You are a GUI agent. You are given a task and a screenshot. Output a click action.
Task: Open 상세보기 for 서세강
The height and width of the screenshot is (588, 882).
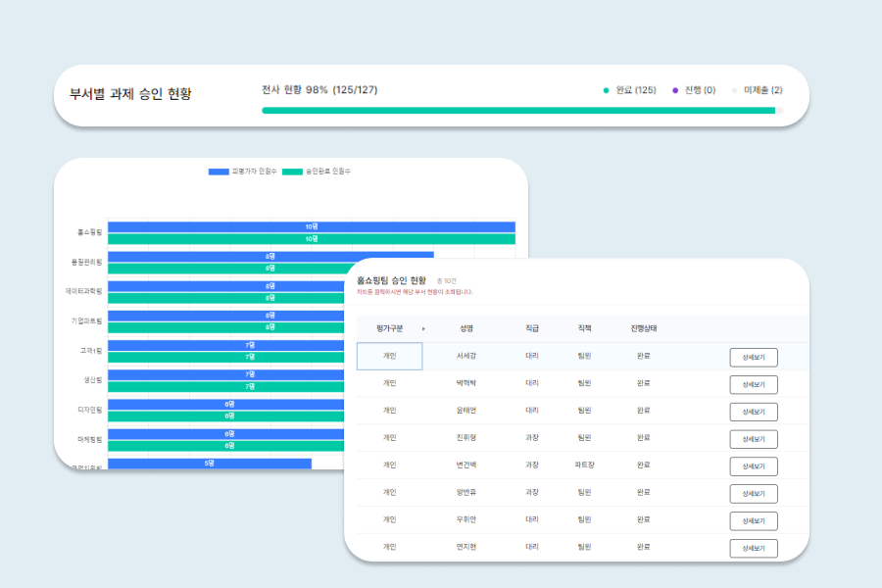click(753, 357)
